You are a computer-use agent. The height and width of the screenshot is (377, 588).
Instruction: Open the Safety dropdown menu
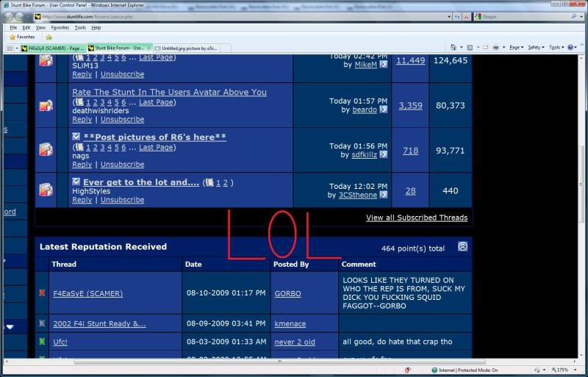click(x=536, y=47)
